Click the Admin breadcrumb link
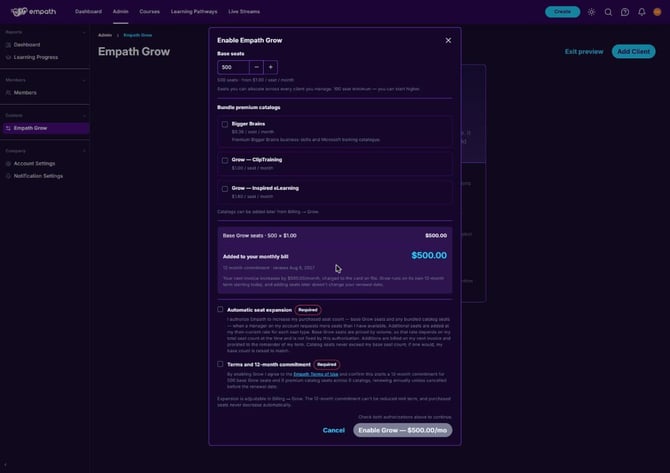Screen dimensions: 670x473 coord(105,35)
